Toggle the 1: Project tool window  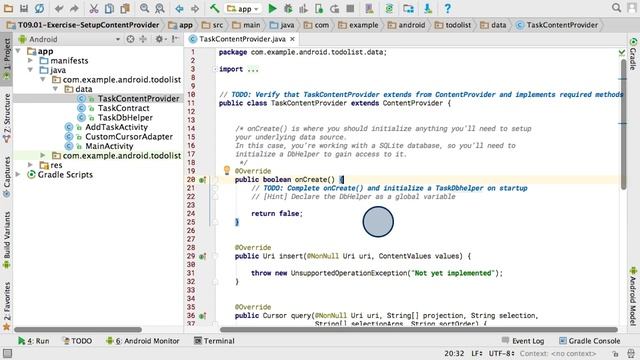point(7,60)
